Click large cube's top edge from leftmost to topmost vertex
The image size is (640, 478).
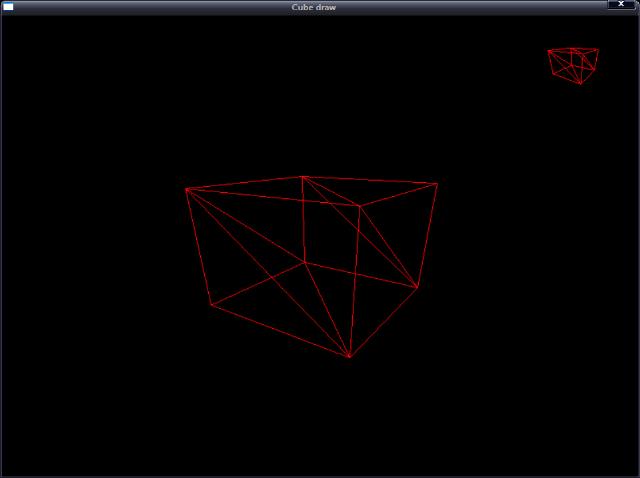(x=244, y=182)
